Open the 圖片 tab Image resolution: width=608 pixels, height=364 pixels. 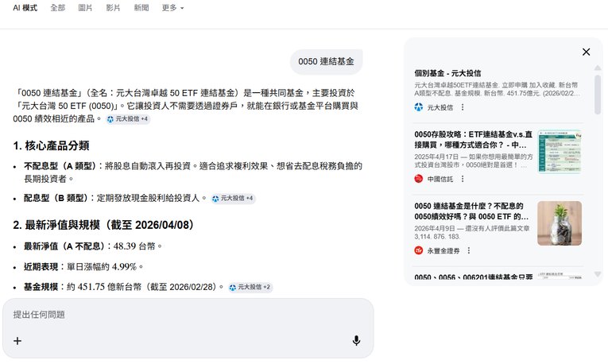click(x=85, y=8)
